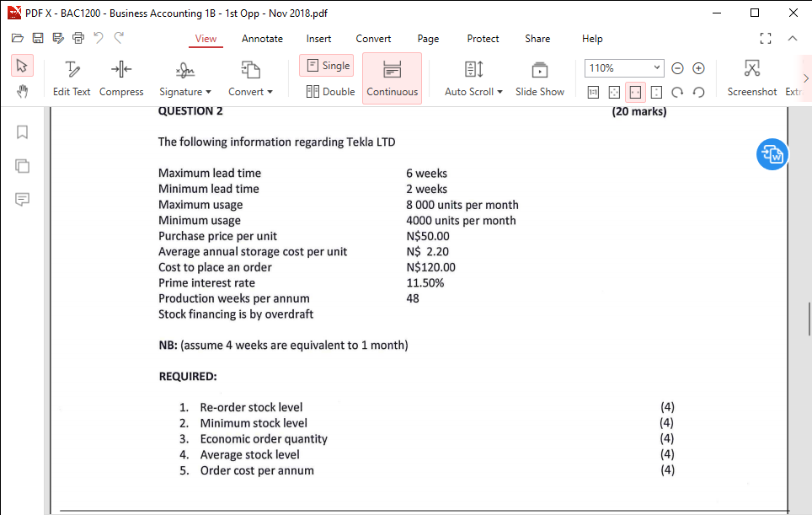This screenshot has height=515, width=812.
Task: Click the vertical scrollbar thumb
Action: (x=809, y=319)
